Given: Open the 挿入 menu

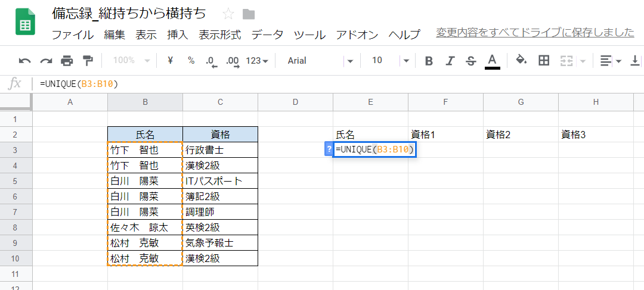Looking at the screenshot, I should [178, 35].
